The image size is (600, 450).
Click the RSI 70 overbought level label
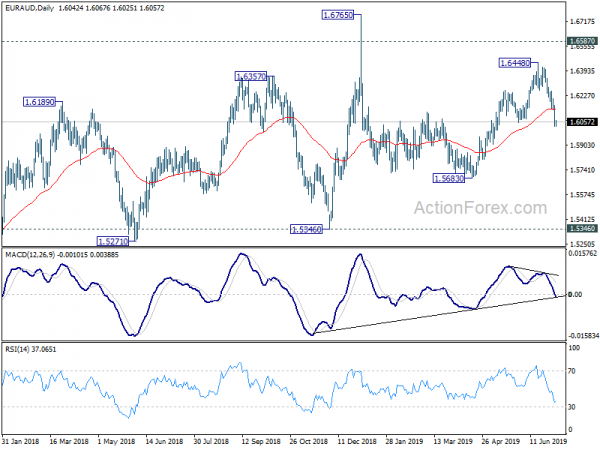click(x=572, y=371)
